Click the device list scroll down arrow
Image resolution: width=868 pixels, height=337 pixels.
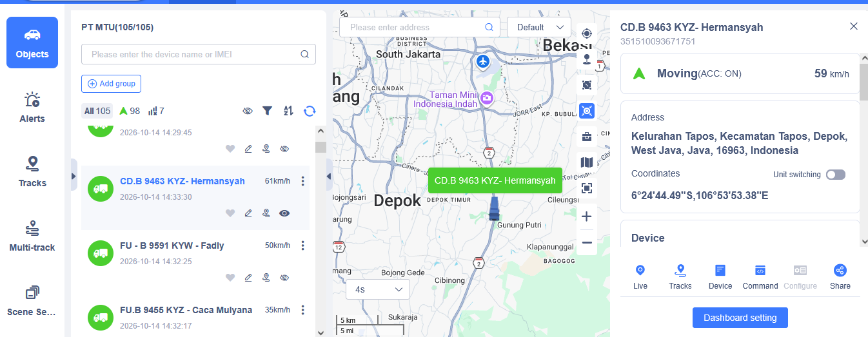pos(321,332)
